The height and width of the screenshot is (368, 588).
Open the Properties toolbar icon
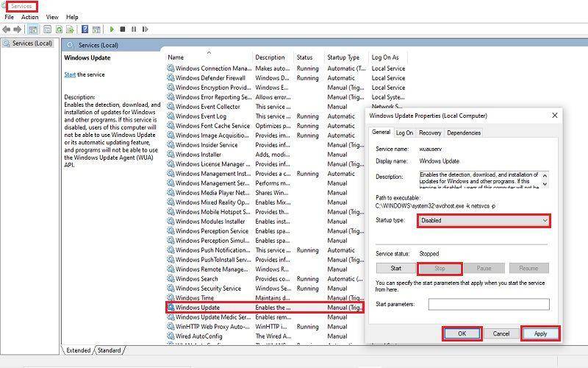coord(47,29)
